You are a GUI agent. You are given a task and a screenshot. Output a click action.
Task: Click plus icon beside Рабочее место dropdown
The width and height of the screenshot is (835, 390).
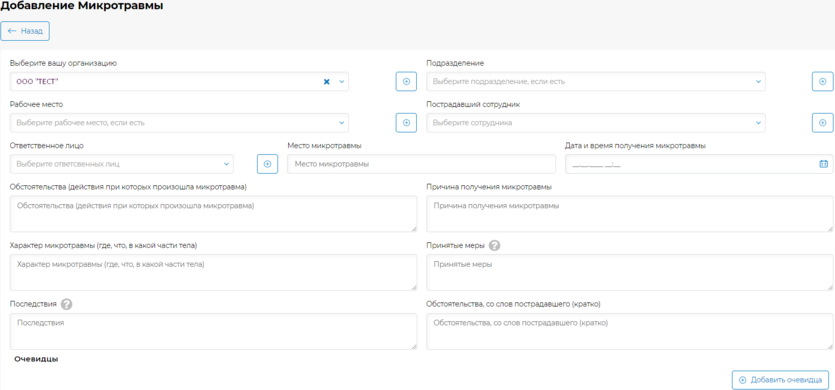(x=406, y=123)
